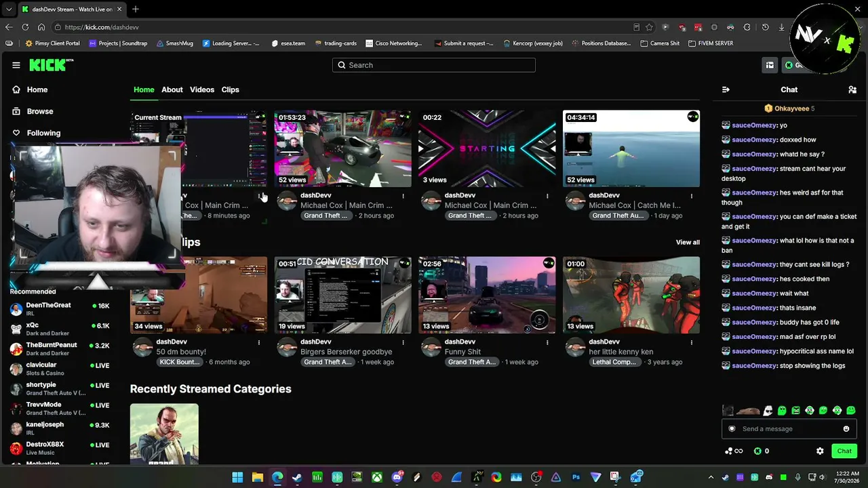Click in the Kick search box
Screen dimensions: 868x488
coord(434,65)
